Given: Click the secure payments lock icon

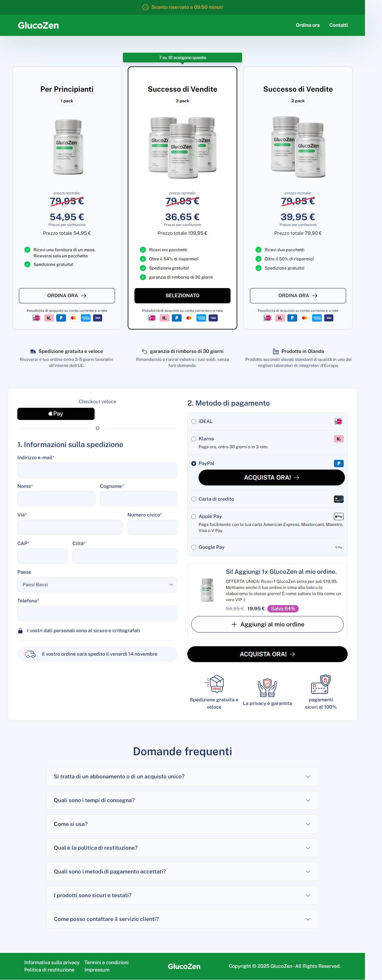Looking at the screenshot, I should coord(321,684).
